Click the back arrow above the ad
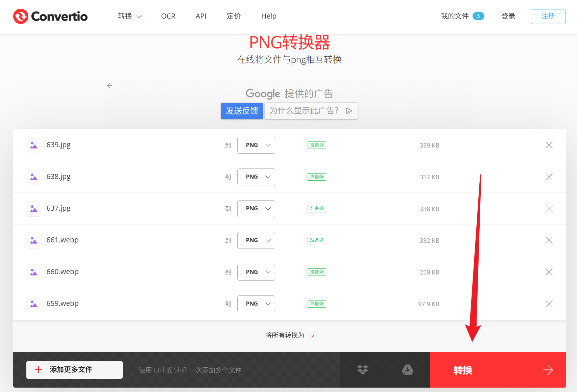The image size is (577, 392). (x=110, y=85)
